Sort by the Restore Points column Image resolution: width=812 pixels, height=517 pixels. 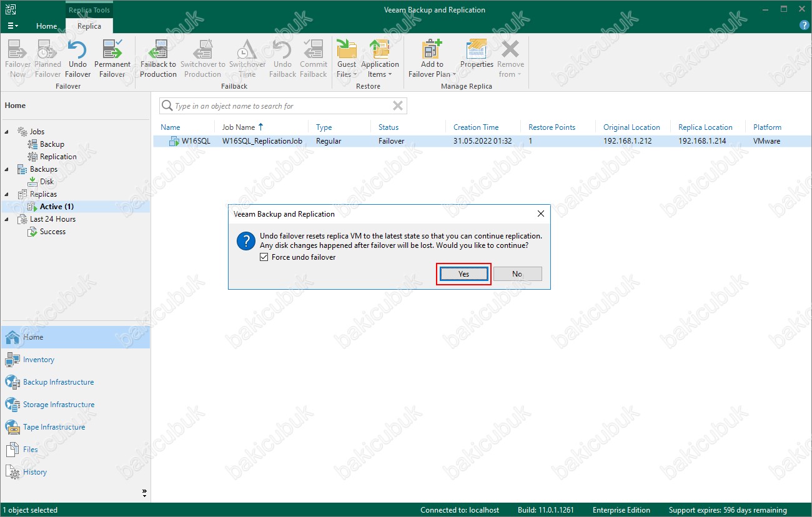pyautogui.click(x=552, y=127)
